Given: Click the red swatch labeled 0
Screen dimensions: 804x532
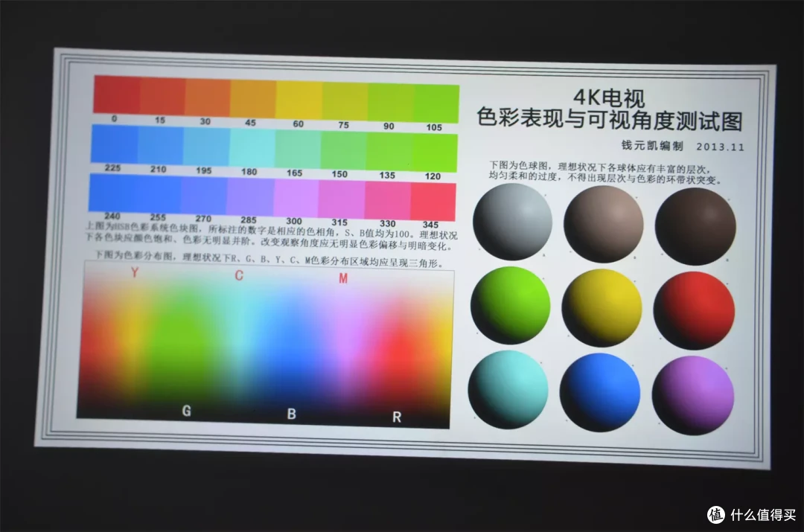Looking at the screenshot, I should (x=116, y=94).
